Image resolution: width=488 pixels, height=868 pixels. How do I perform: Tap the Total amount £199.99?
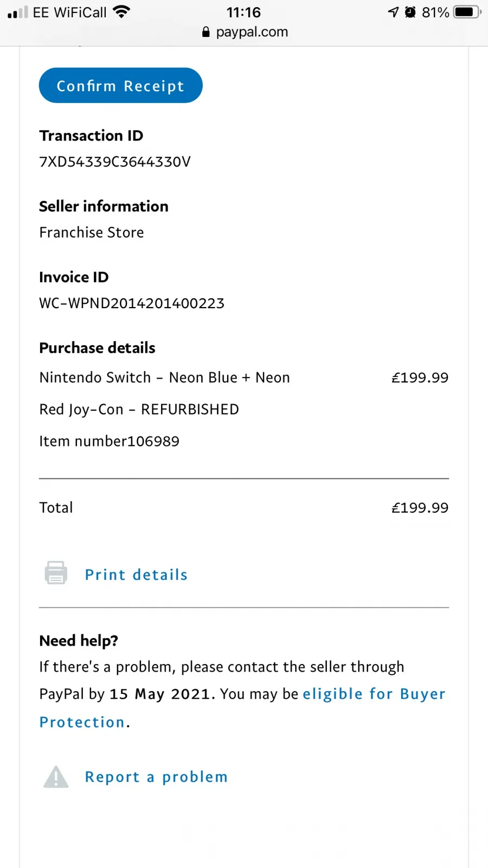tap(420, 508)
